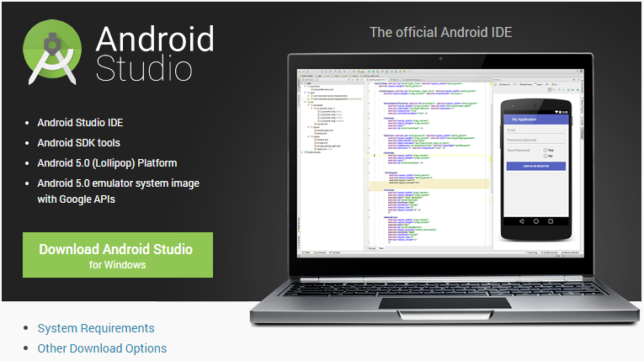Screen dimensions: 644x361
Task: Click the SIGN IN OR REGISTER button
Action: click(536, 166)
